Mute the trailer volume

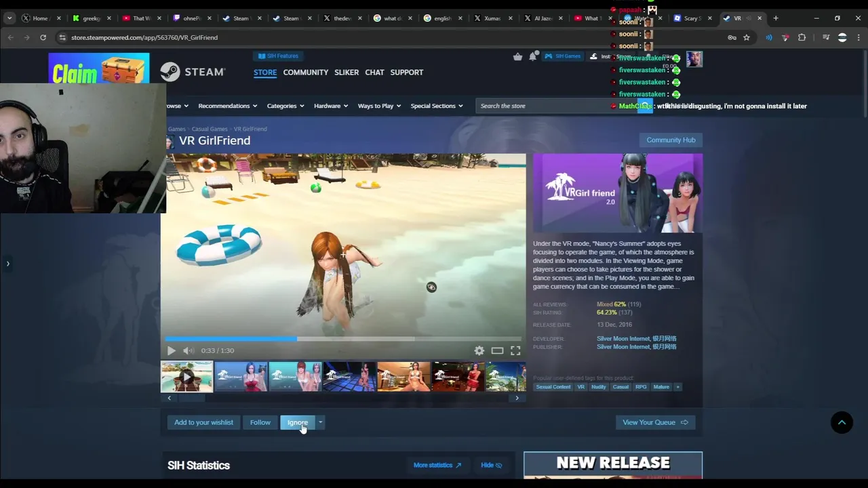point(189,350)
